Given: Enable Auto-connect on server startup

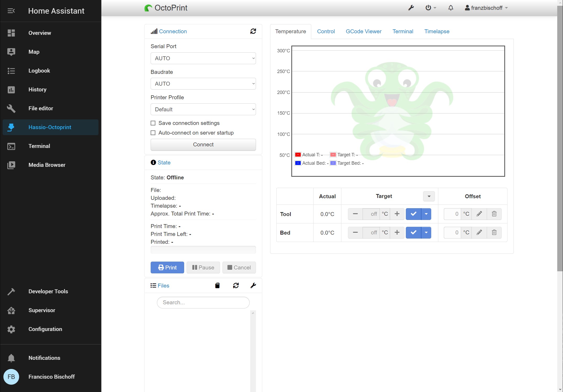Looking at the screenshot, I should pos(153,133).
